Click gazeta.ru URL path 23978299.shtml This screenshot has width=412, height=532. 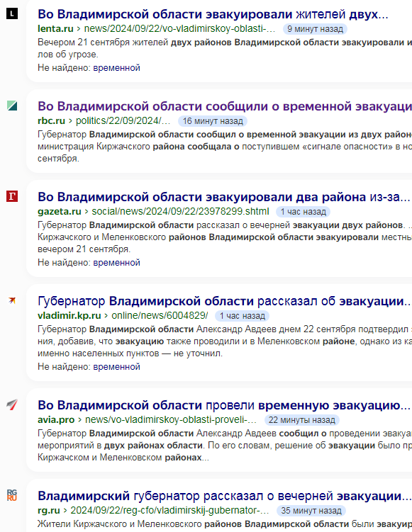(180, 211)
